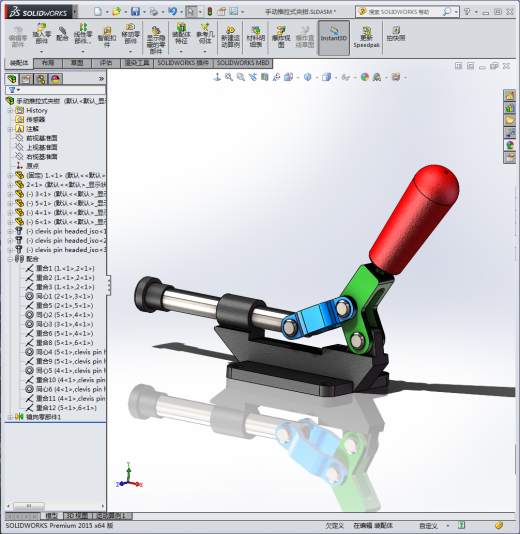Click the blue link part on the model

click(318, 319)
